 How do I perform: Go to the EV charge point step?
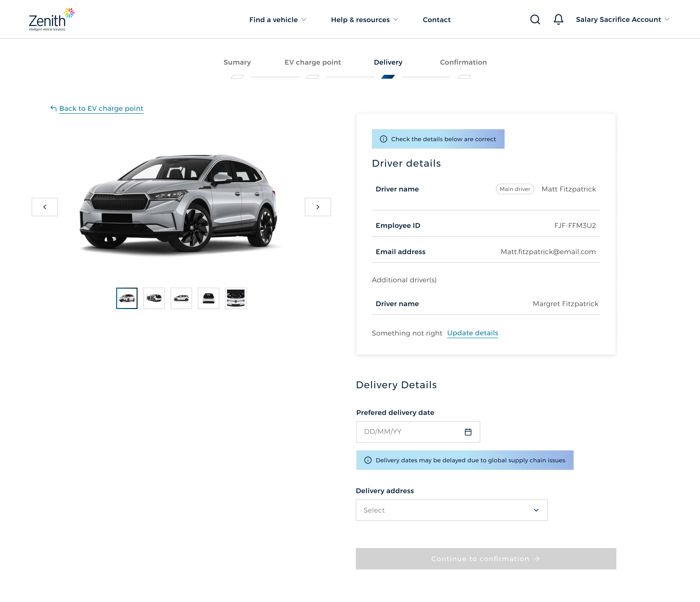click(313, 62)
